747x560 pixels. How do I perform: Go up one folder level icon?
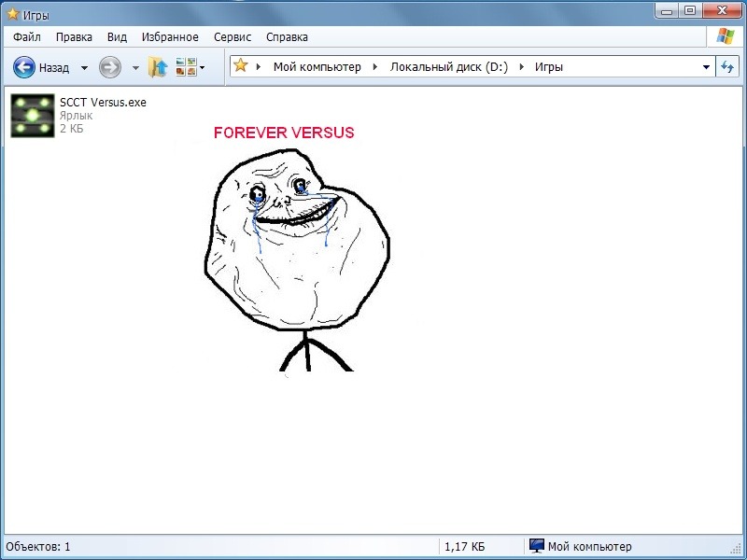tap(158, 67)
